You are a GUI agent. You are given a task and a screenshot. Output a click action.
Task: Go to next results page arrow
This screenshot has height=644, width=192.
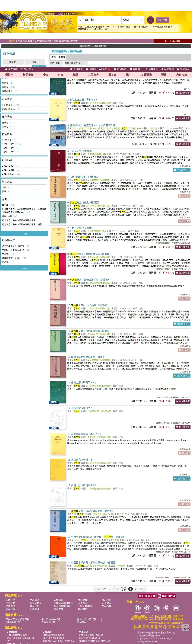141,589
